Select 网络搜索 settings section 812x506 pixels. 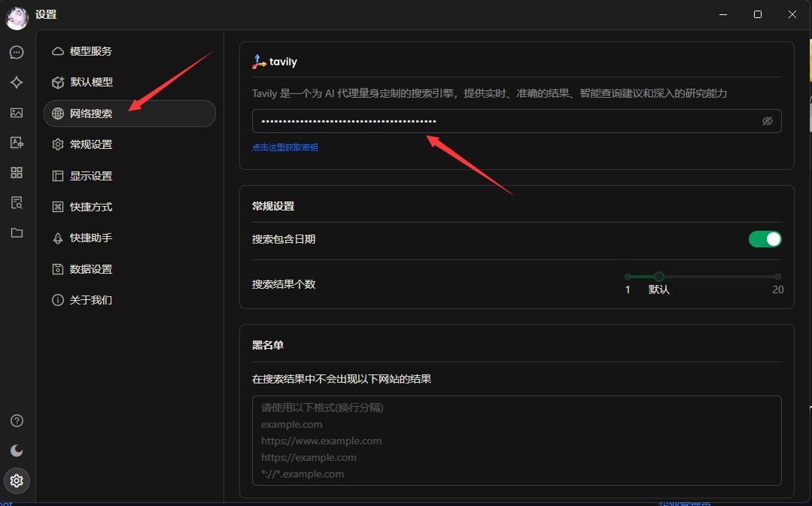[x=129, y=114]
